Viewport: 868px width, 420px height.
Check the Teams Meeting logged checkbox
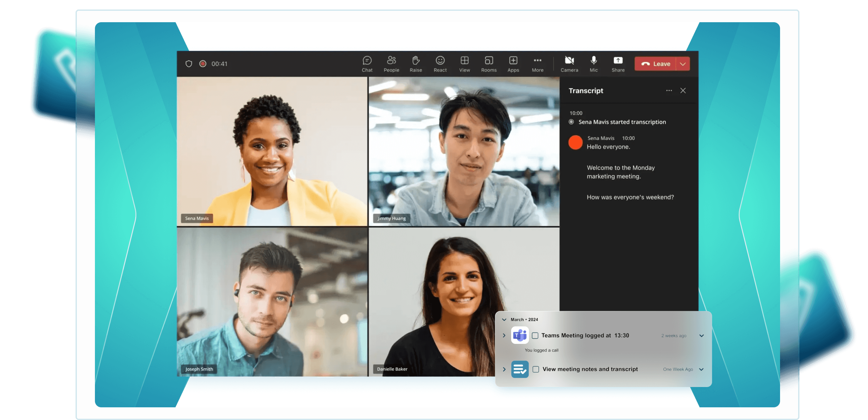coord(535,336)
